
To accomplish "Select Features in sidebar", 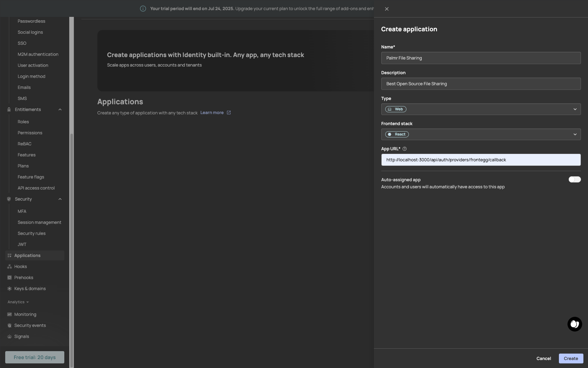I will pyautogui.click(x=27, y=155).
